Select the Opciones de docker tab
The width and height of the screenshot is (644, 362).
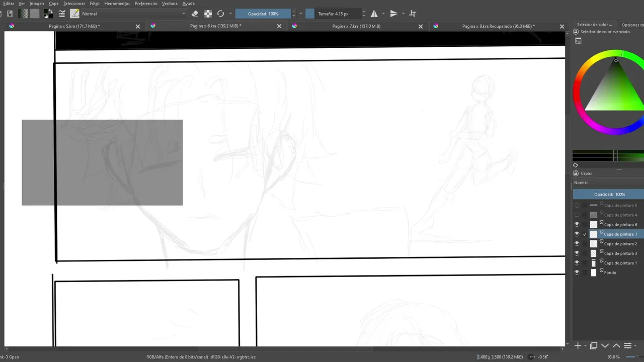point(632,25)
